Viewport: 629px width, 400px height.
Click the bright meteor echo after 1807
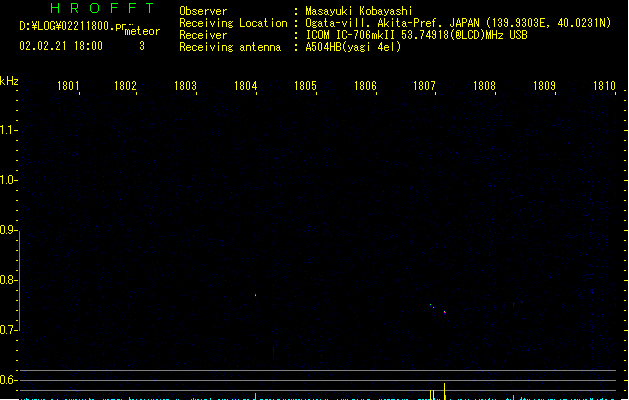pos(444,312)
